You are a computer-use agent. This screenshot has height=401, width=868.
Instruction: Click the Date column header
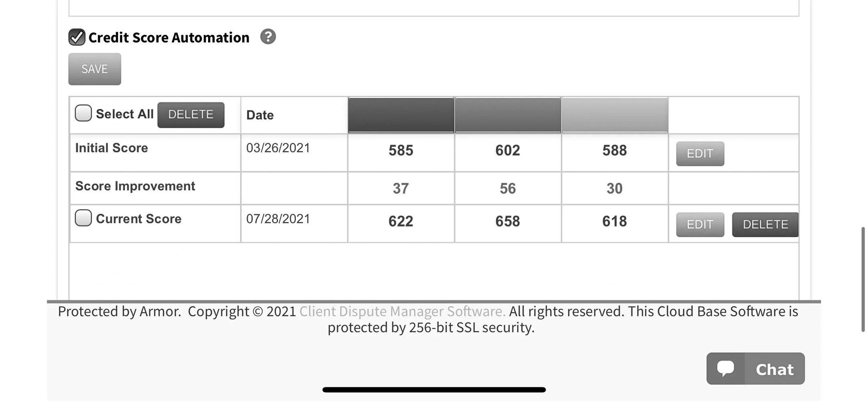point(260,115)
